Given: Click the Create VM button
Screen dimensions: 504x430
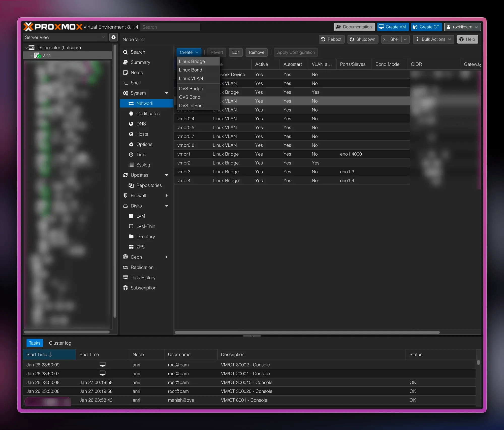Looking at the screenshot, I should point(393,27).
